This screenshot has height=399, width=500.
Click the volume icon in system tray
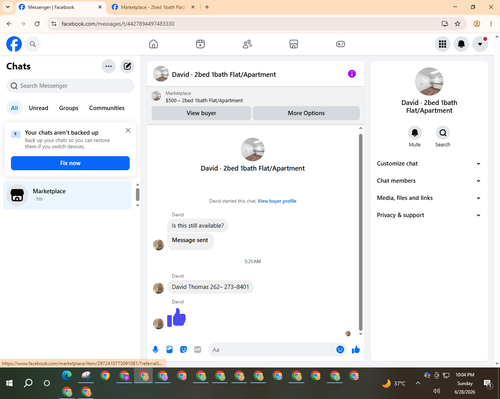(437, 391)
